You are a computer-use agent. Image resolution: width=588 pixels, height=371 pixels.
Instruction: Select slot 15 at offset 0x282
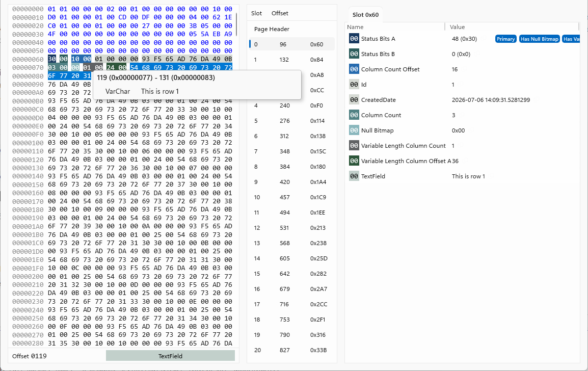292,274
